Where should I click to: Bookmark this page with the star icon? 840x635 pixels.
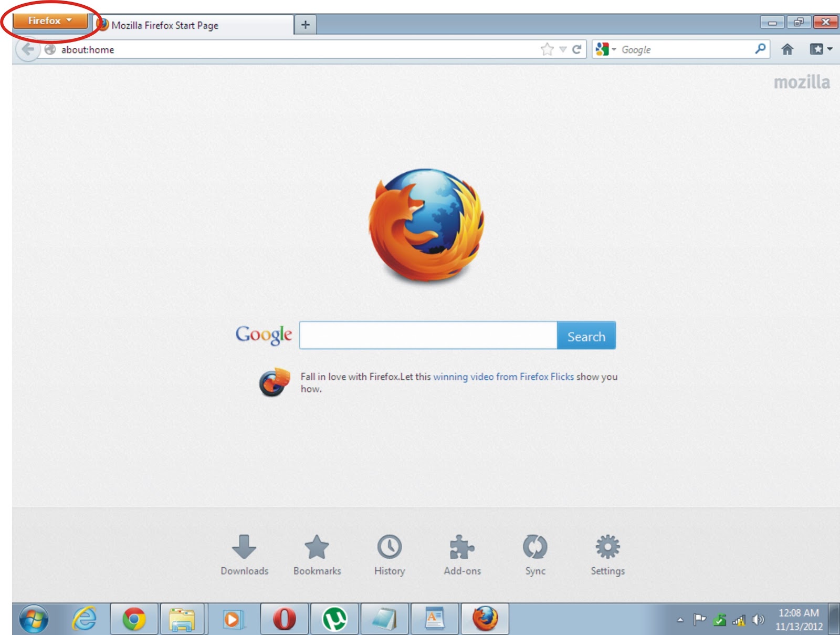(x=547, y=49)
